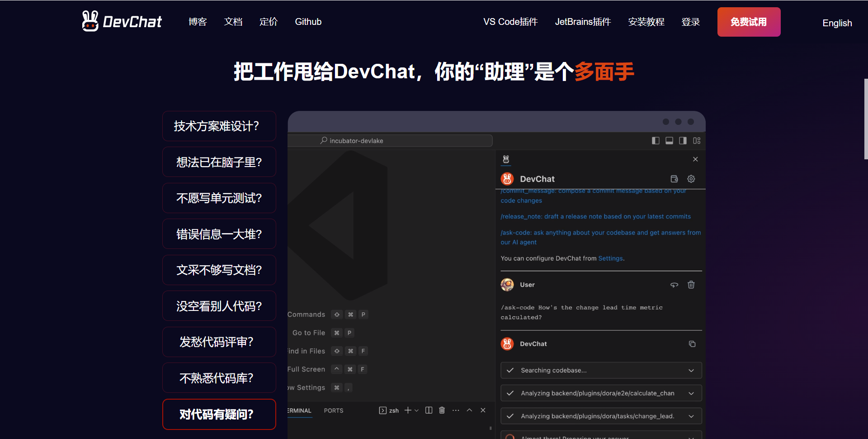Open the zsh terminal profile dropdown
Screen dimensions: 868x439
tap(416, 410)
